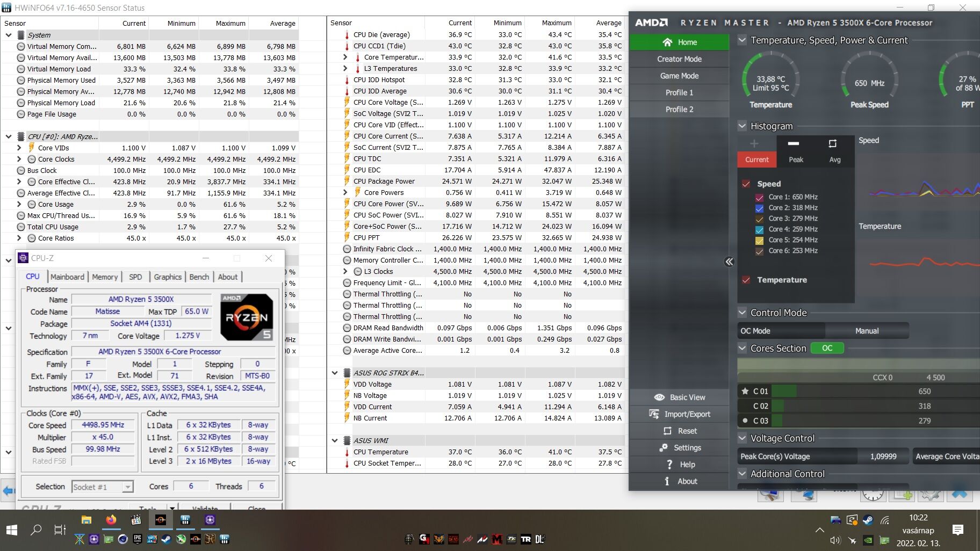Click the star icon beside core C 01
Image resolution: width=980 pixels, height=551 pixels.
(745, 391)
